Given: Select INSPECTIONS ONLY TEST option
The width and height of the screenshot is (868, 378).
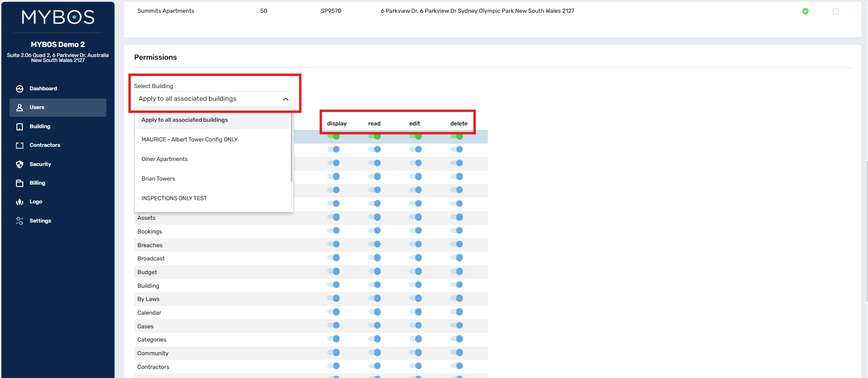Looking at the screenshot, I should point(213,198).
